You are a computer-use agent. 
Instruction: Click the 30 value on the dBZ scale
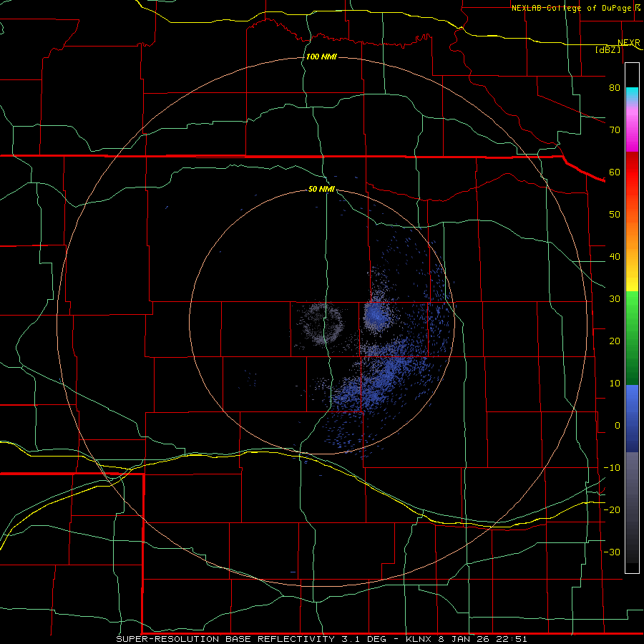615,298
